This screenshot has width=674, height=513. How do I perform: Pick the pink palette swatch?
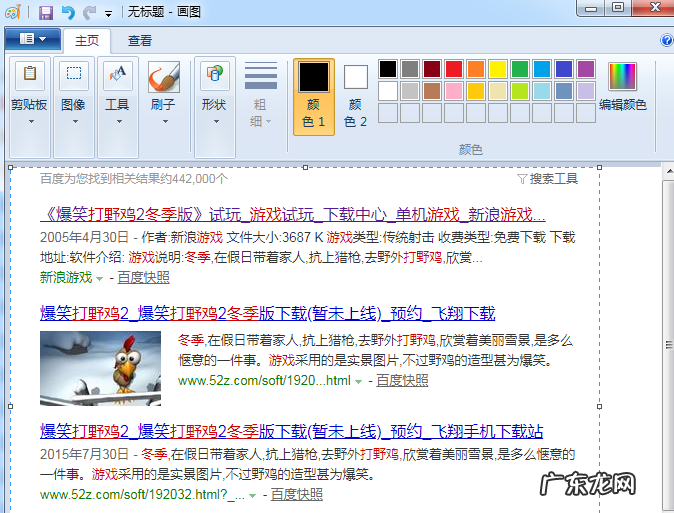(454, 91)
